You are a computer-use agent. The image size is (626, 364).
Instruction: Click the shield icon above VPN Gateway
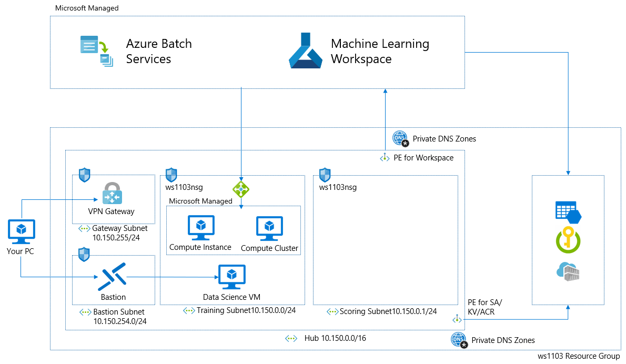(x=85, y=175)
